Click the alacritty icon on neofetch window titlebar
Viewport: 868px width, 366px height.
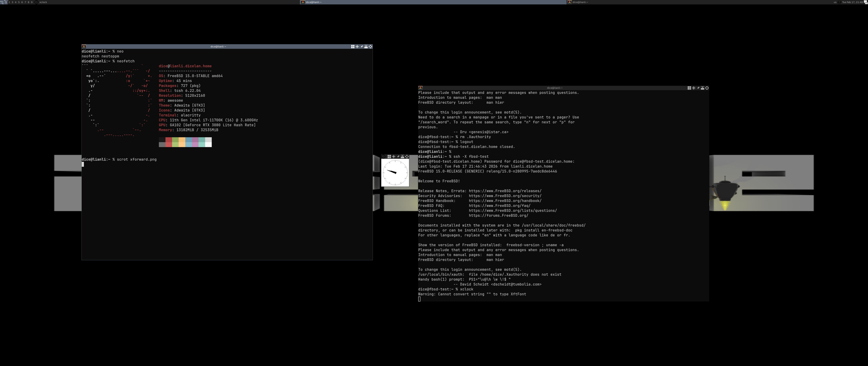click(x=84, y=46)
